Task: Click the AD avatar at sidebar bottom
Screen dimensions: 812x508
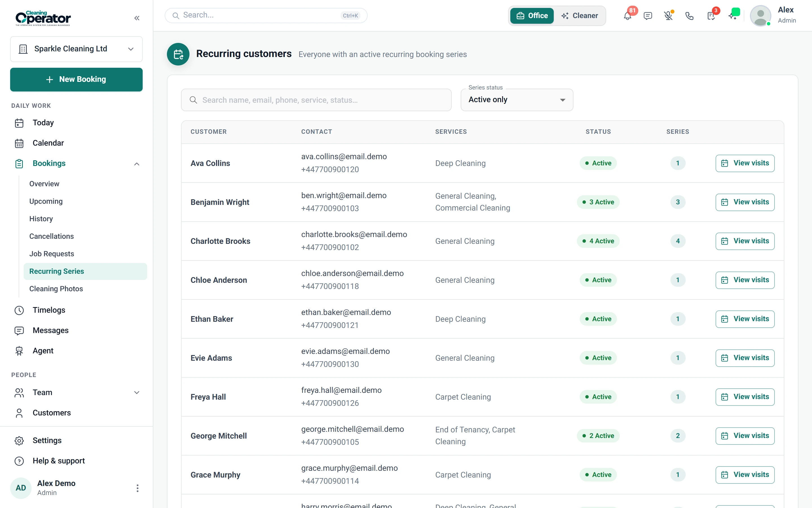Action: [x=21, y=488]
